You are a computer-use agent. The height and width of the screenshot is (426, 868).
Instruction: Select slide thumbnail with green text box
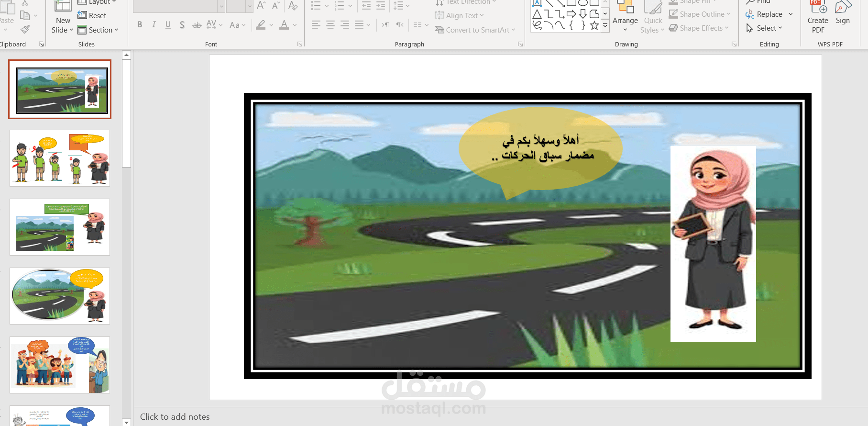[x=60, y=227]
